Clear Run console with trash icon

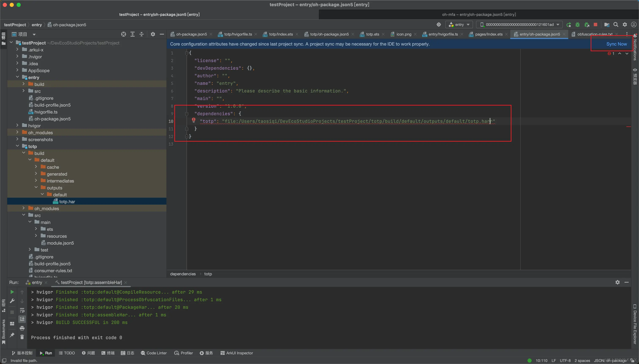click(22, 337)
